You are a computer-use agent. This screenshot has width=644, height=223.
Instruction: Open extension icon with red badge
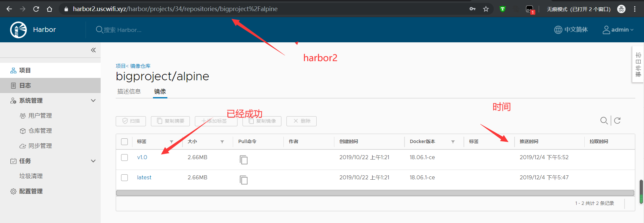coord(530,9)
